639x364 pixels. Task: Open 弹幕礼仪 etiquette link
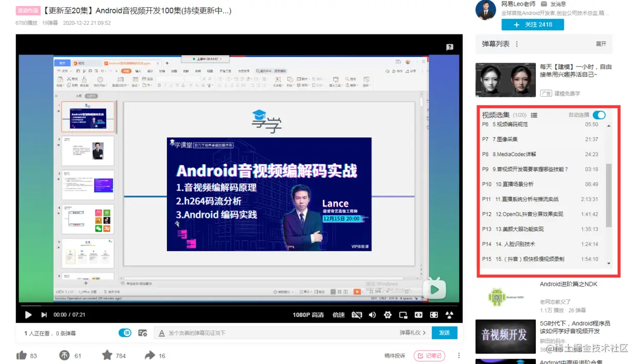(413, 333)
